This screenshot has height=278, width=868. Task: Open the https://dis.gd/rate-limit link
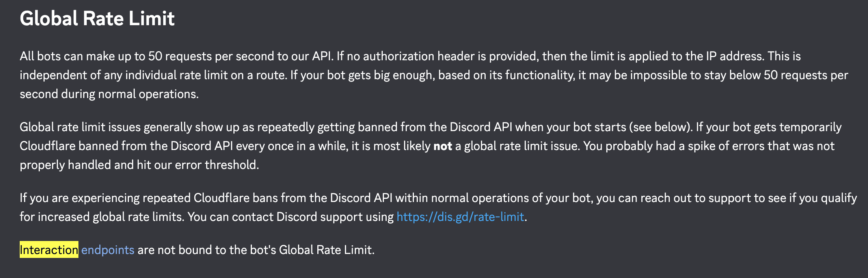pyautogui.click(x=460, y=217)
